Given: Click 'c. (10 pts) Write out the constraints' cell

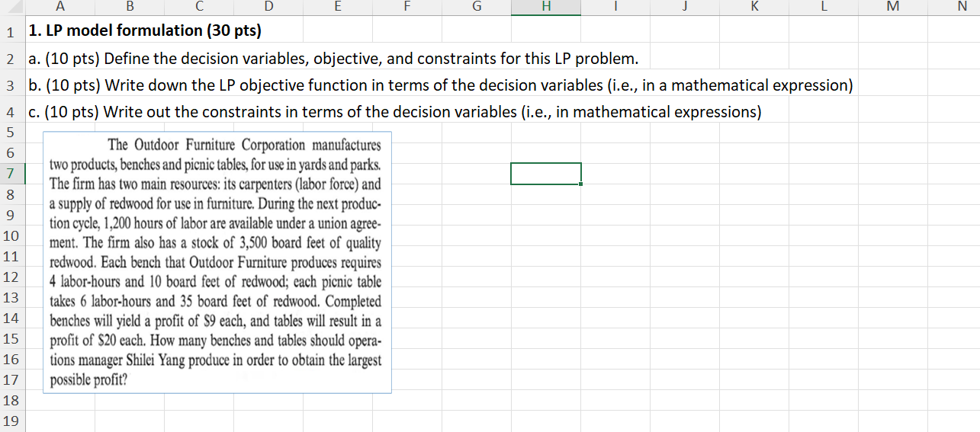Looking at the screenshot, I should coord(395,112).
